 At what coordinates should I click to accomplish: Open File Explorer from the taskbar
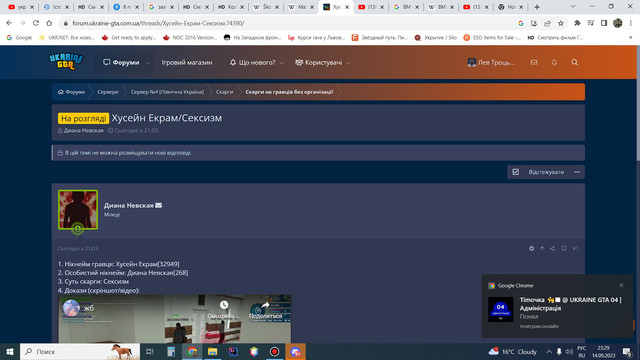coord(213,351)
